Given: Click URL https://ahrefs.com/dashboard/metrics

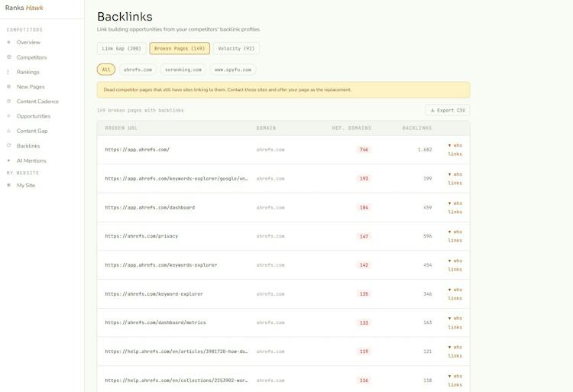Looking at the screenshot, I should point(155,322).
